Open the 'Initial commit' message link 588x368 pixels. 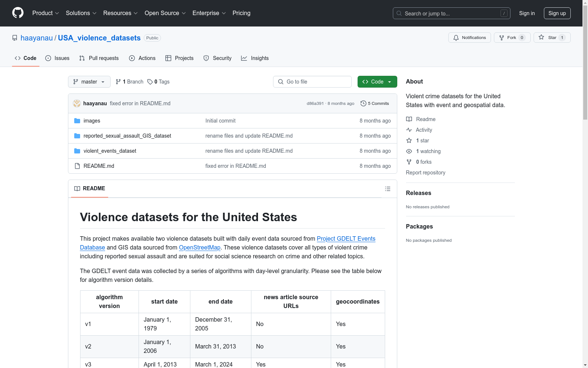pos(220,121)
